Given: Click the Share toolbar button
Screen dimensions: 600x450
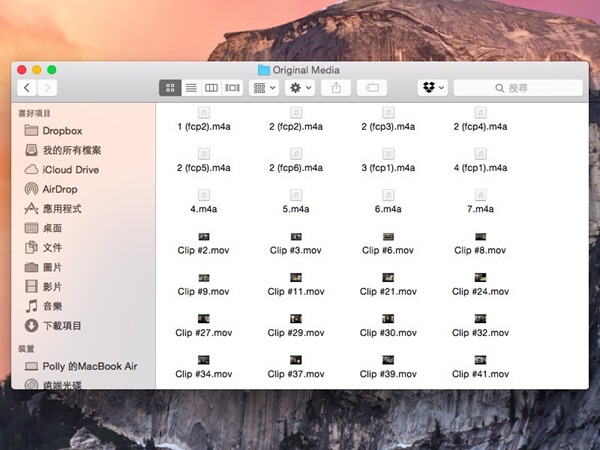Looking at the screenshot, I should (336, 88).
